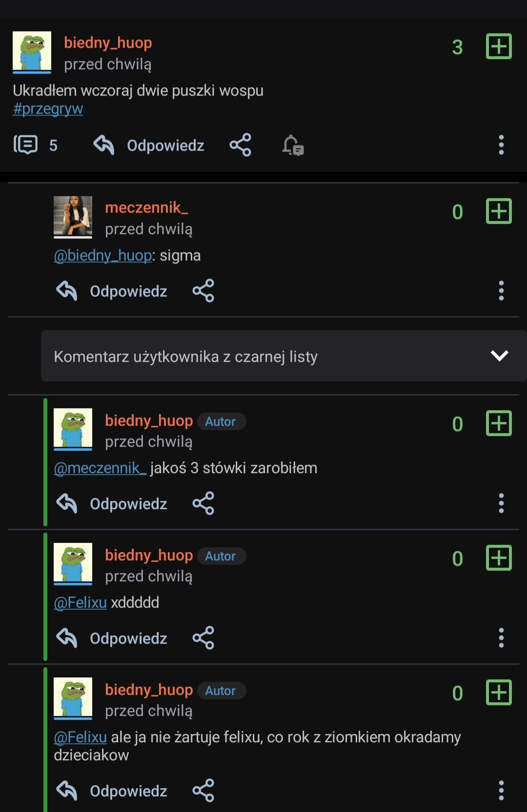The width and height of the screenshot is (527, 812).
Task: Toggle the notification bell for this post
Action: tap(292, 145)
